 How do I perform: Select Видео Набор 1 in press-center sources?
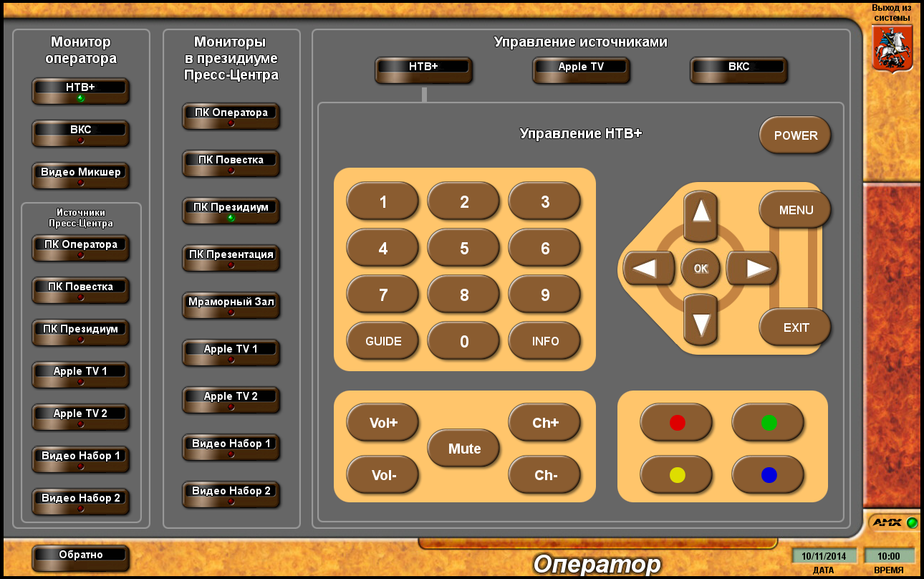click(x=80, y=459)
